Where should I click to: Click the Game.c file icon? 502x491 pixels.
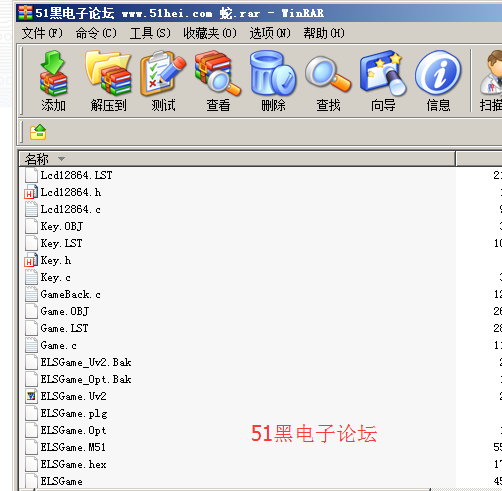pyautogui.click(x=31, y=345)
